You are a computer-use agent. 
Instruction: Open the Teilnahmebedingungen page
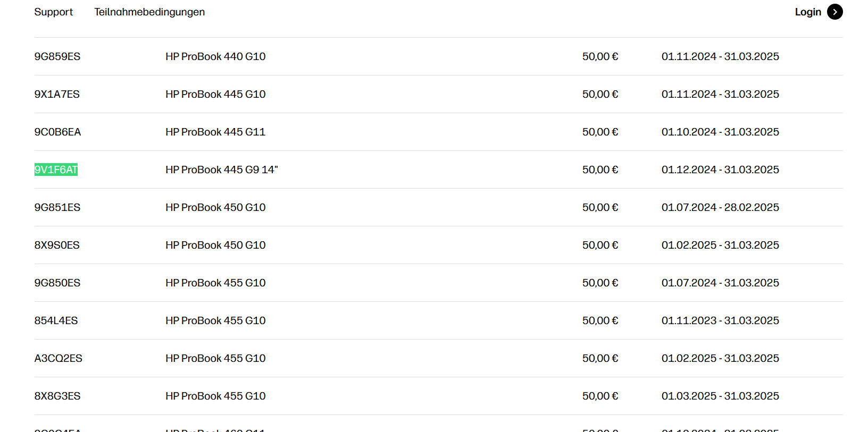click(149, 12)
